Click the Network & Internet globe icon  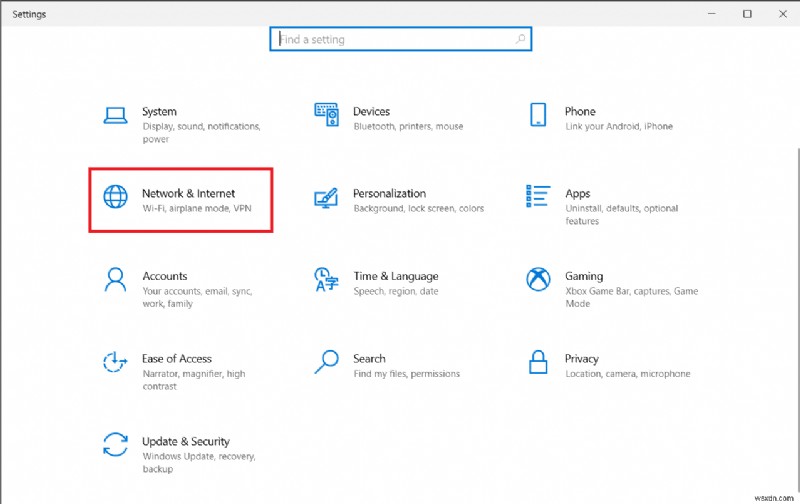click(116, 196)
